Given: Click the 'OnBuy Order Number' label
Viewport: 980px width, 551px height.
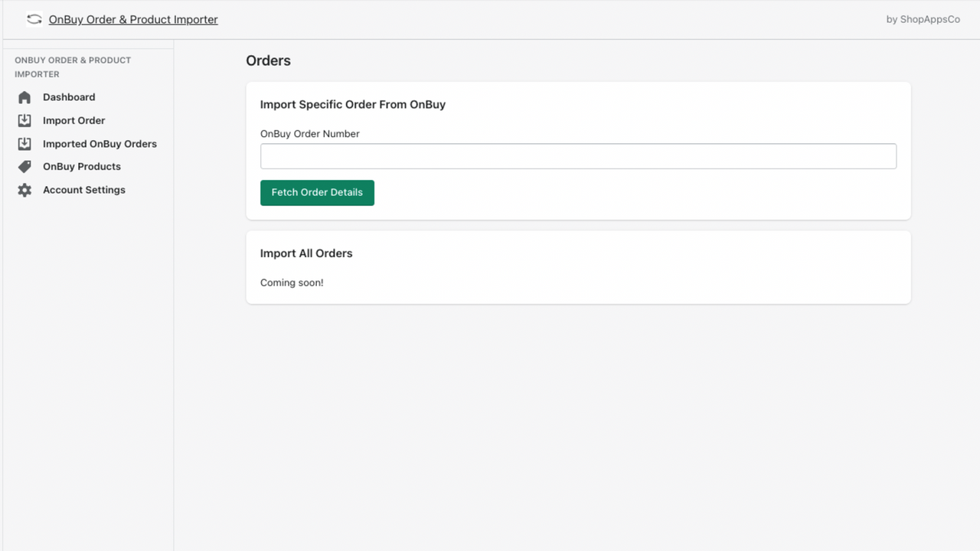Looking at the screenshot, I should [310, 134].
